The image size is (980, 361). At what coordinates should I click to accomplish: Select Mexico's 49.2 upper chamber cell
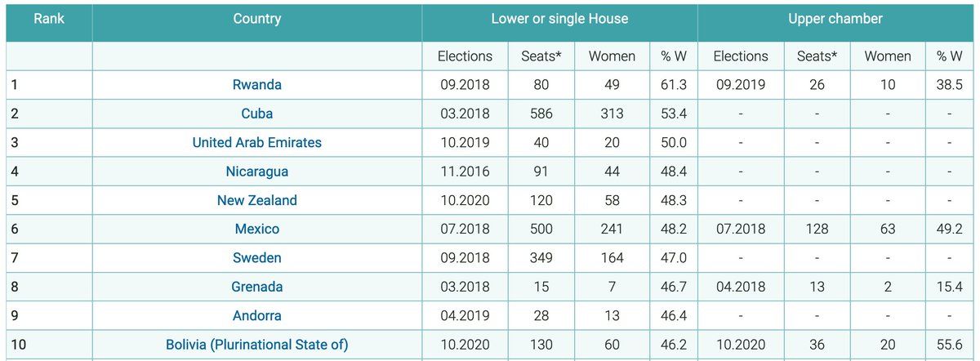(949, 229)
